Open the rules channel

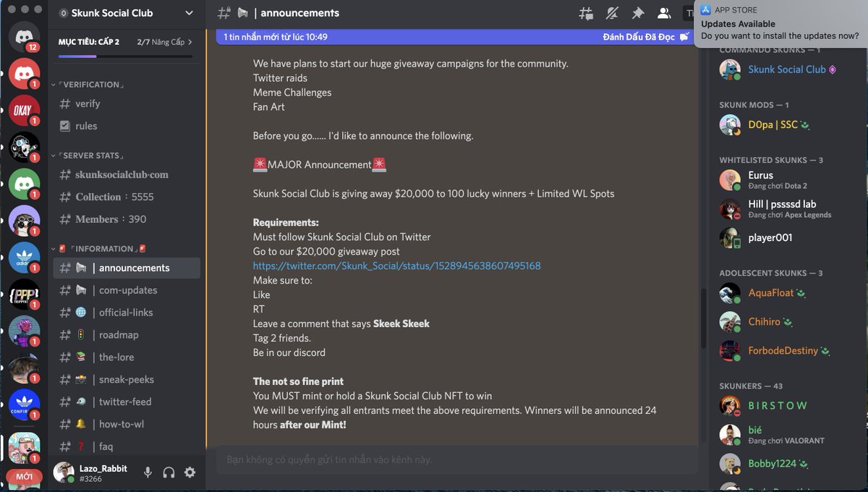127,126
